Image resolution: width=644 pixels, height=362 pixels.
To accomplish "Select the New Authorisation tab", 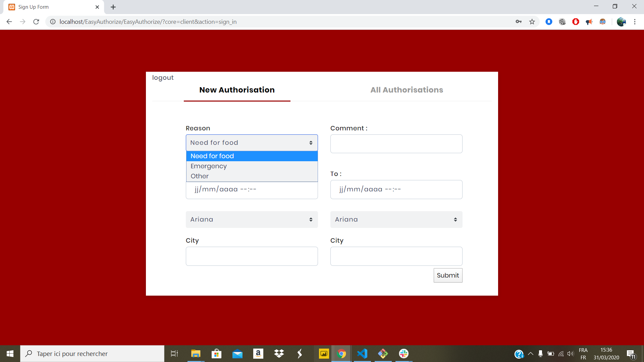I will pos(237,90).
